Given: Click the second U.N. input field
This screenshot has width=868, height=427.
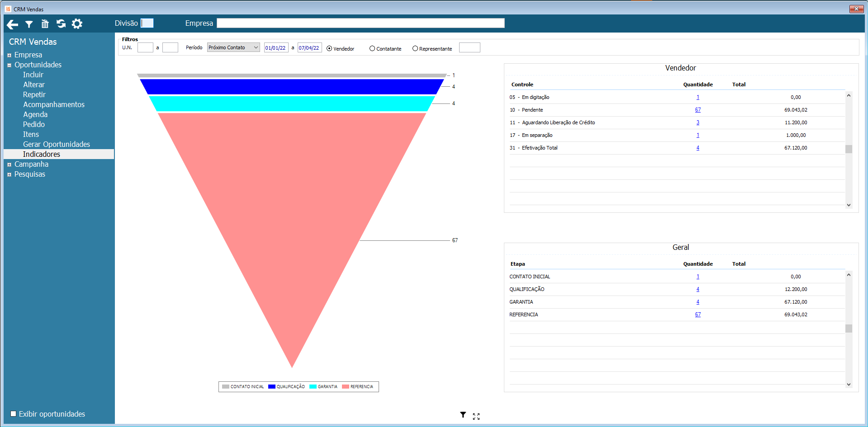Looking at the screenshot, I should (x=170, y=47).
